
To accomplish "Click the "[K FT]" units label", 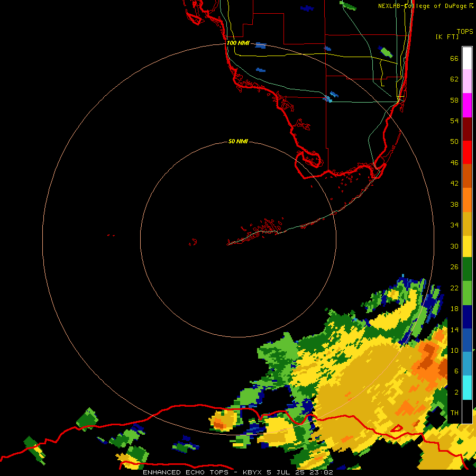I will [447, 36].
